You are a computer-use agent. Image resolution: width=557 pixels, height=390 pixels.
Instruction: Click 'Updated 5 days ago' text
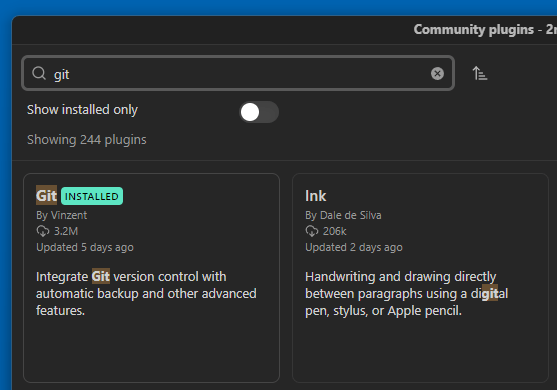(85, 247)
